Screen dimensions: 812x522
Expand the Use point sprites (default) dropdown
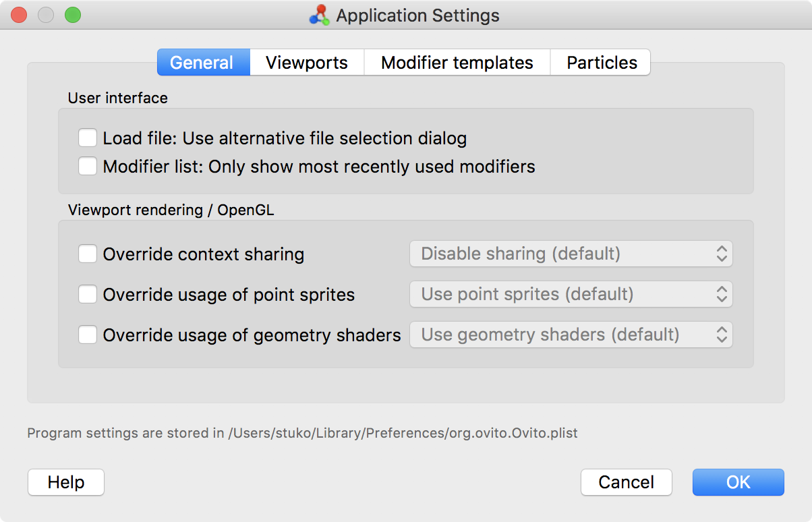(x=571, y=295)
